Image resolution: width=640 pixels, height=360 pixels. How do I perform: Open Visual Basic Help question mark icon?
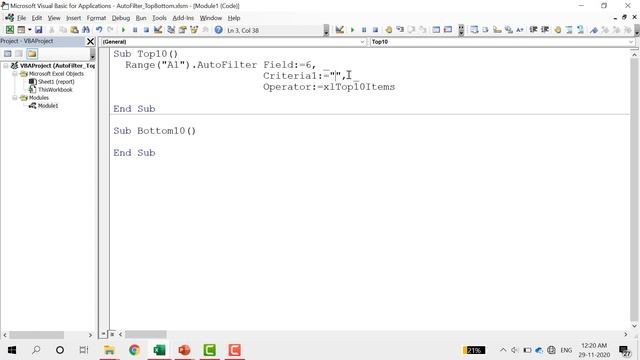(x=218, y=30)
